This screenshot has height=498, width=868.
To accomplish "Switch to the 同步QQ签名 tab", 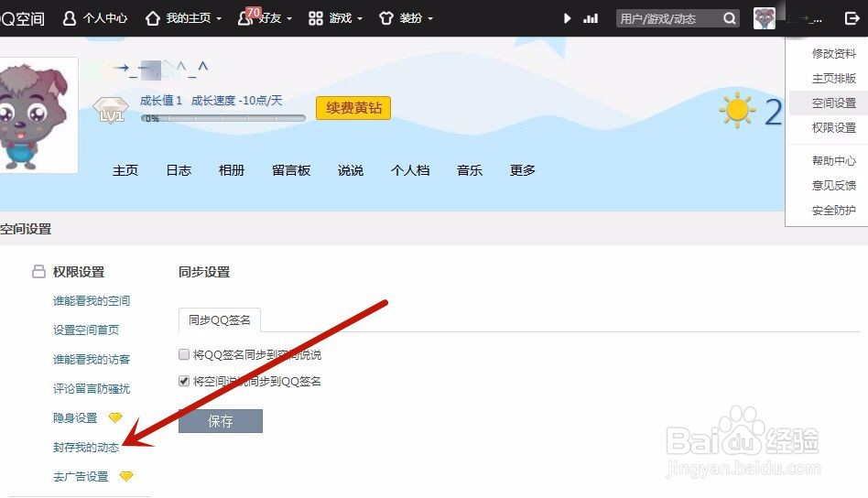I will pyautogui.click(x=220, y=319).
